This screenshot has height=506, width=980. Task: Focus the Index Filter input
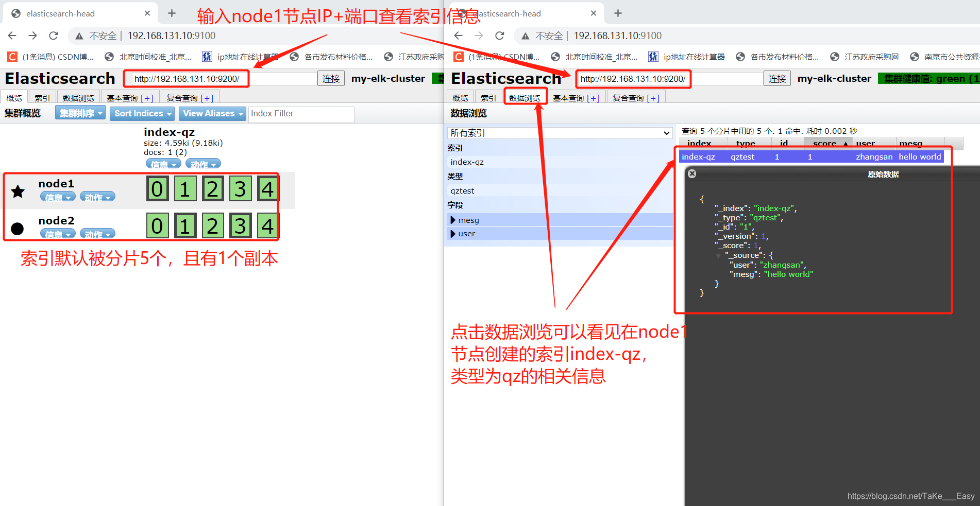[301, 114]
